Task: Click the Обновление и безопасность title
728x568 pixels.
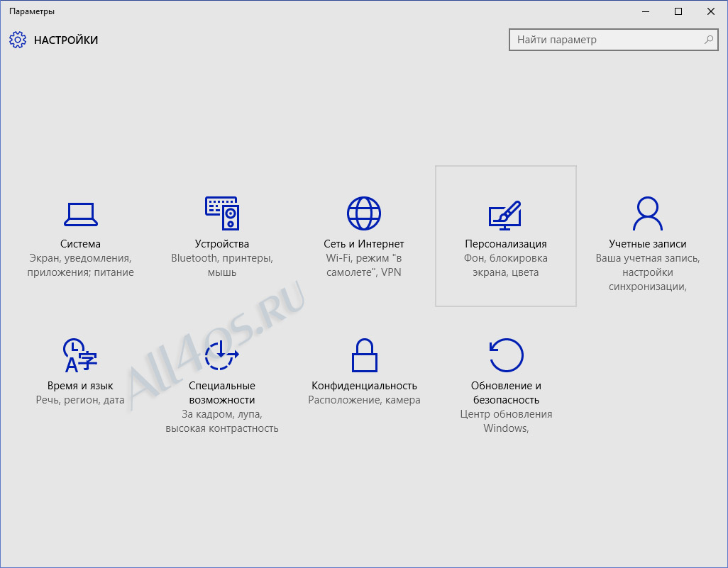Action: pyautogui.click(x=506, y=393)
